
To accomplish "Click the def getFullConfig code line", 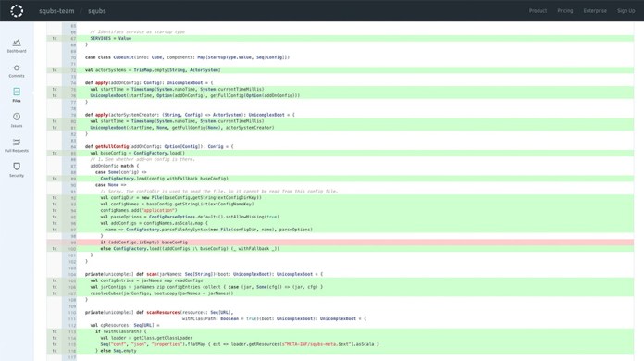I will [x=159, y=146].
